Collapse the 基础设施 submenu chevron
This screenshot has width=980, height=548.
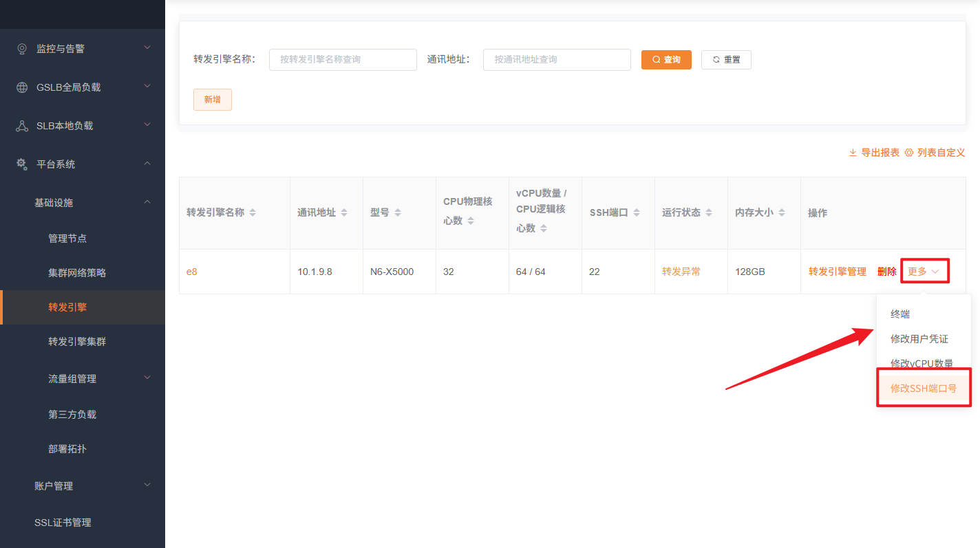pyautogui.click(x=147, y=202)
